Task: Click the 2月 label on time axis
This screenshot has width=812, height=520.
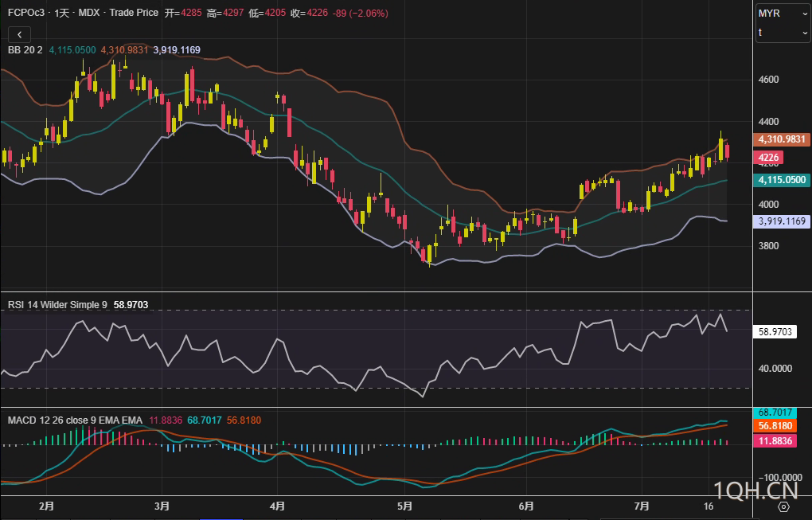Action: pos(46,506)
